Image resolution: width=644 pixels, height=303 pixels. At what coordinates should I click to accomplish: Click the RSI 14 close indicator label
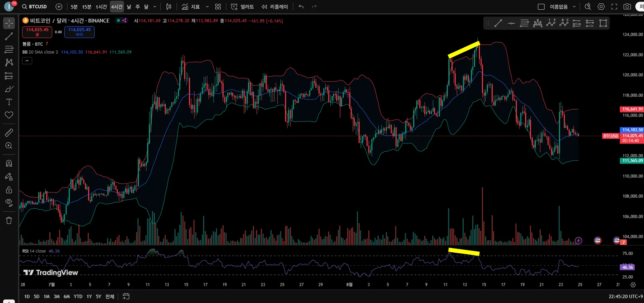coord(34,251)
